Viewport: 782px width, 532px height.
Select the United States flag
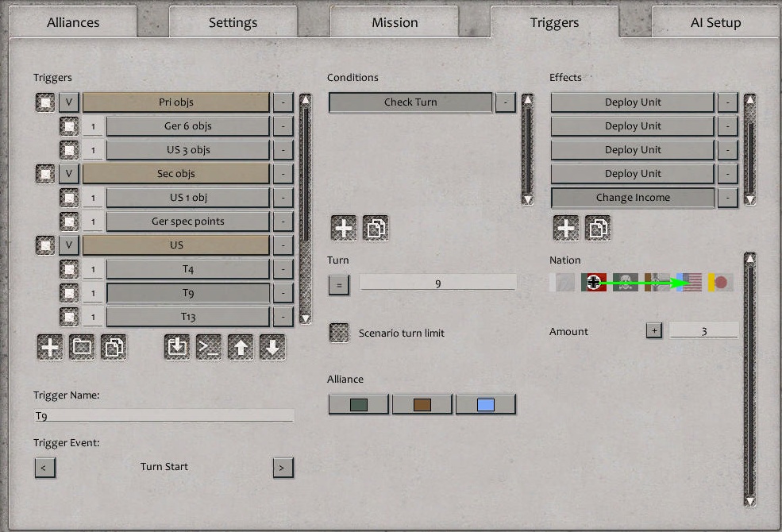689,282
